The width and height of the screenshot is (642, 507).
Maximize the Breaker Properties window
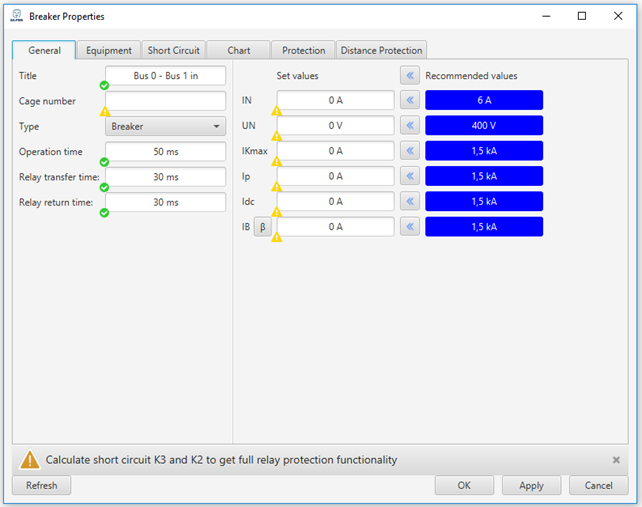click(582, 16)
